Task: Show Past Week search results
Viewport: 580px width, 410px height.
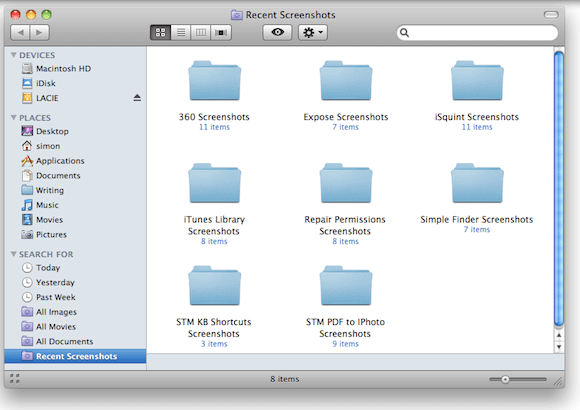Action: [x=75, y=297]
